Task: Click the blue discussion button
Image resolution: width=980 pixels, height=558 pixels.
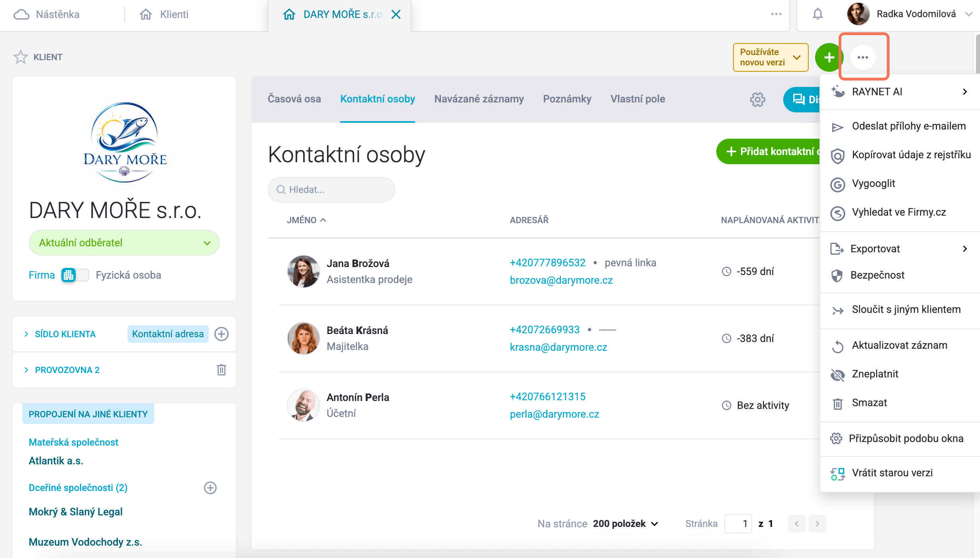Action: [x=802, y=99]
